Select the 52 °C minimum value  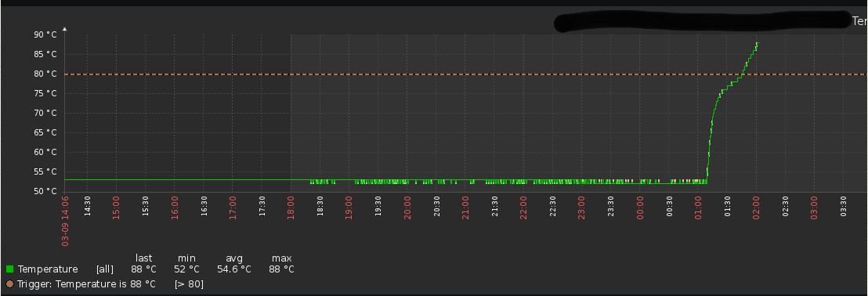point(186,269)
